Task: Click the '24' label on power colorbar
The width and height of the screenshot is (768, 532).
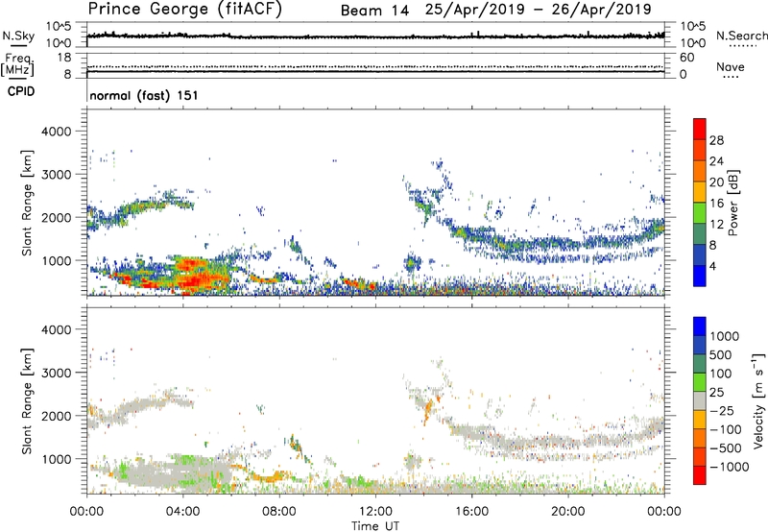Action: coord(716,161)
